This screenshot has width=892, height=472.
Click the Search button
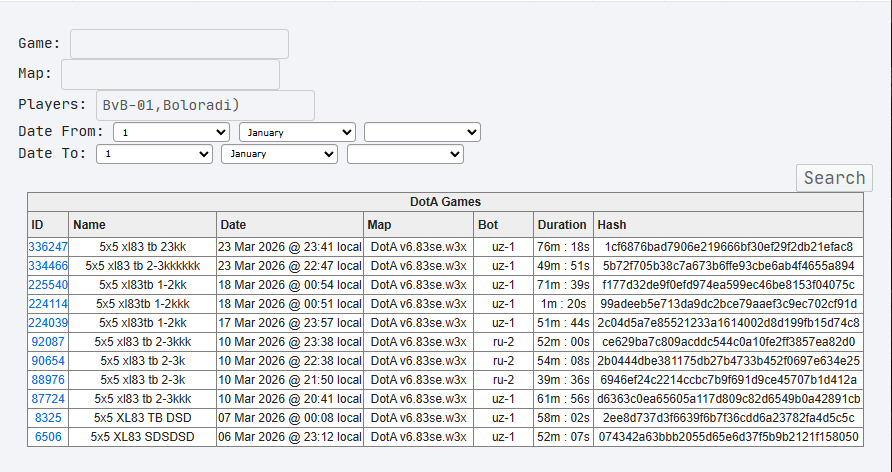834,178
